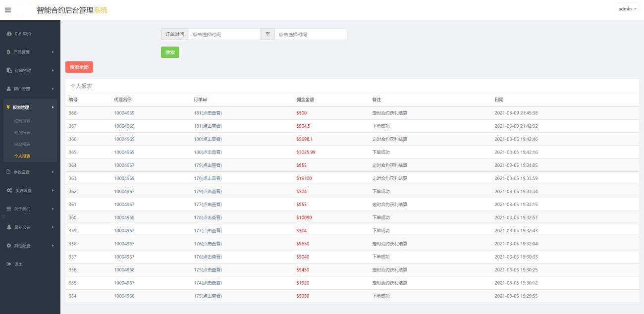This screenshot has height=314, width=644.
Task: Open order 179 link in row 364
Action: 208,165
